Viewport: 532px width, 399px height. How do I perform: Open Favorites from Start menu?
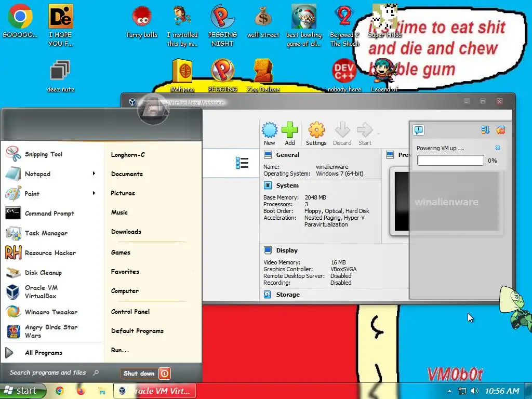[x=125, y=271]
